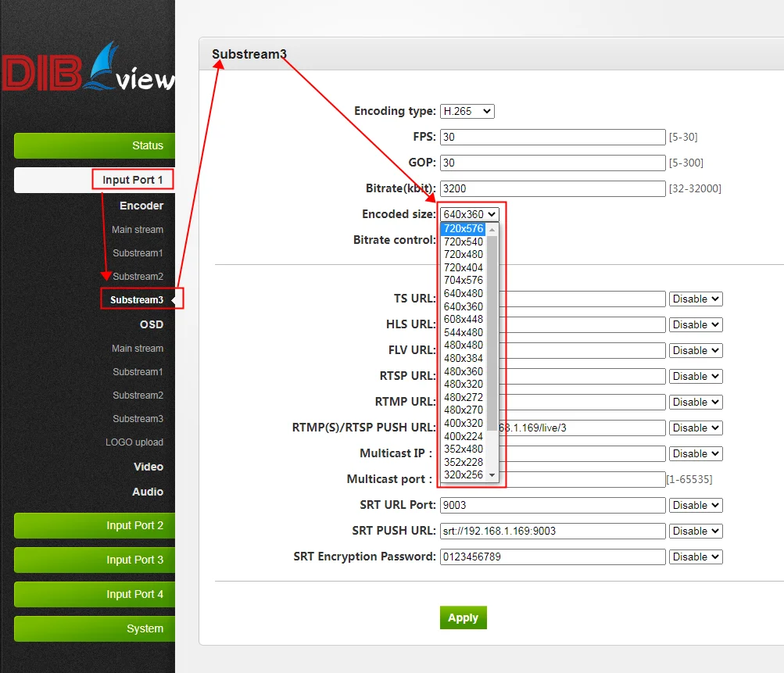Open the Encoded size 640x360 combo box
Viewport: 784px width, 673px height.
tap(470, 214)
